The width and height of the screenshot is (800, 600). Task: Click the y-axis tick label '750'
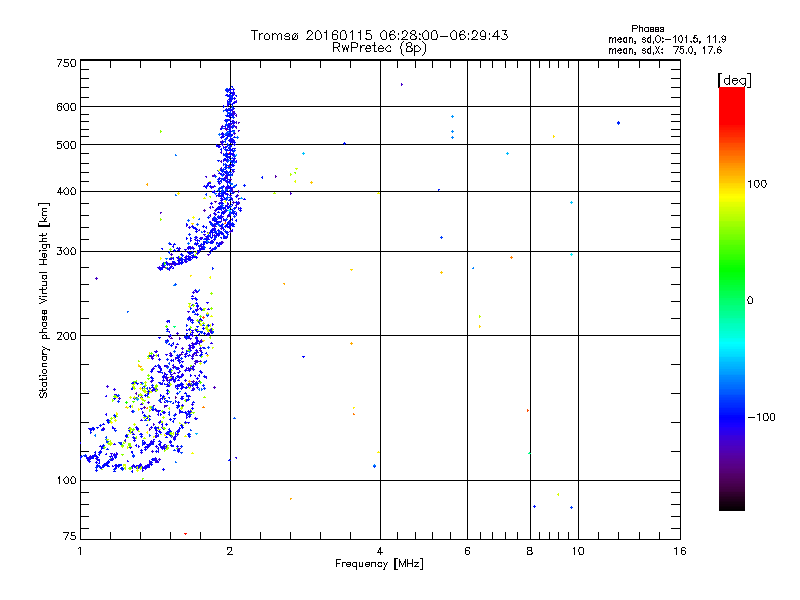[66, 63]
